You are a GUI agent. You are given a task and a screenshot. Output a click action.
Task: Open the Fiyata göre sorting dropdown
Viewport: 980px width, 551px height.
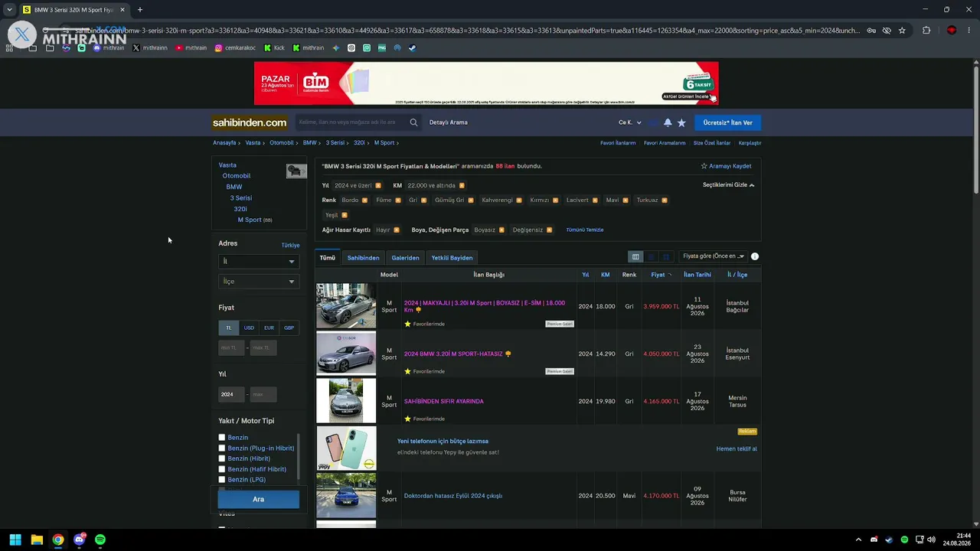point(714,256)
